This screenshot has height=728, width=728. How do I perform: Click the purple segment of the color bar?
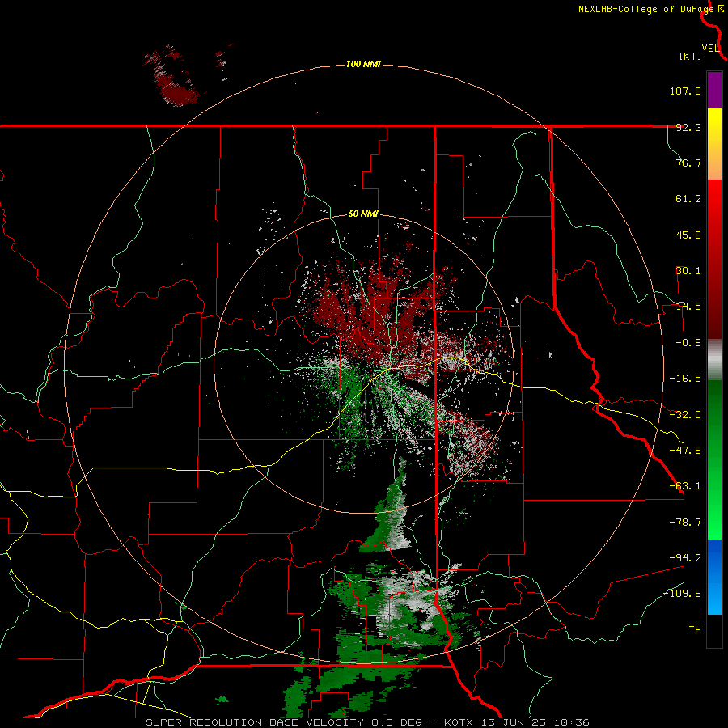pos(714,91)
